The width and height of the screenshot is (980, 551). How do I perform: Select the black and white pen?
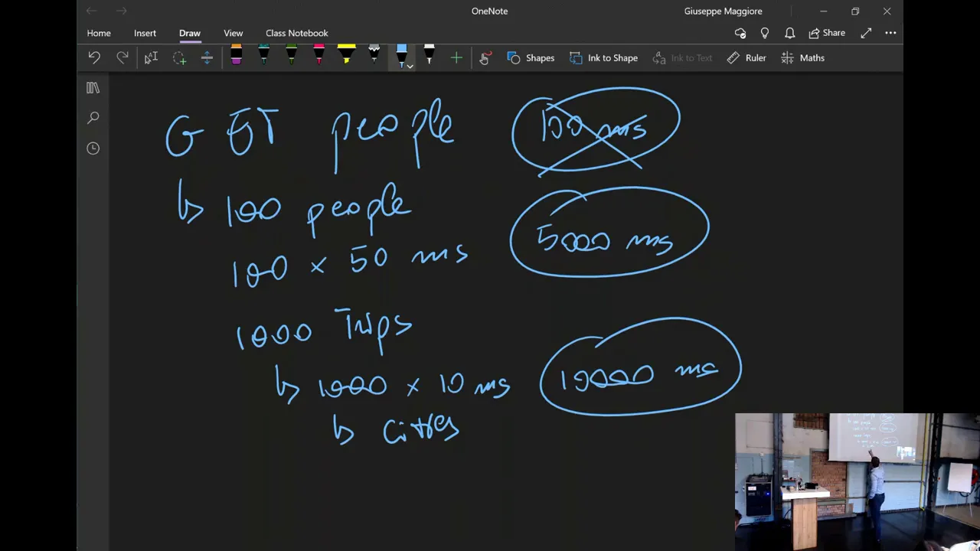(429, 54)
